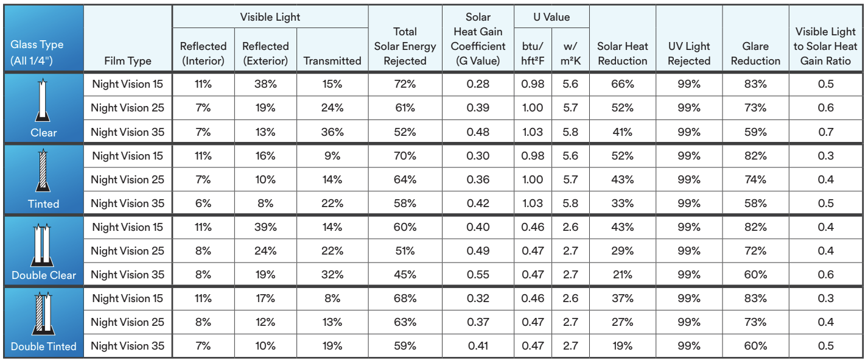Click the 0.28 G Value cell

coord(478,84)
